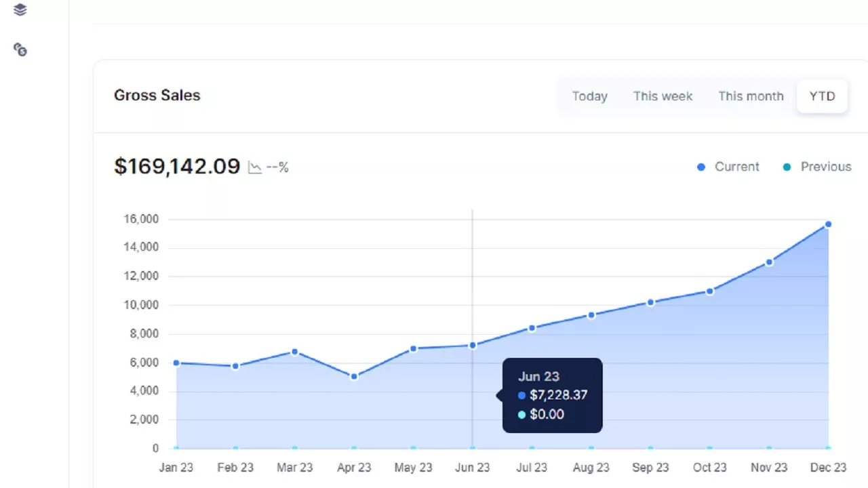Click the Dec 23 peak data point
The width and height of the screenshot is (868, 488).
[828, 224]
